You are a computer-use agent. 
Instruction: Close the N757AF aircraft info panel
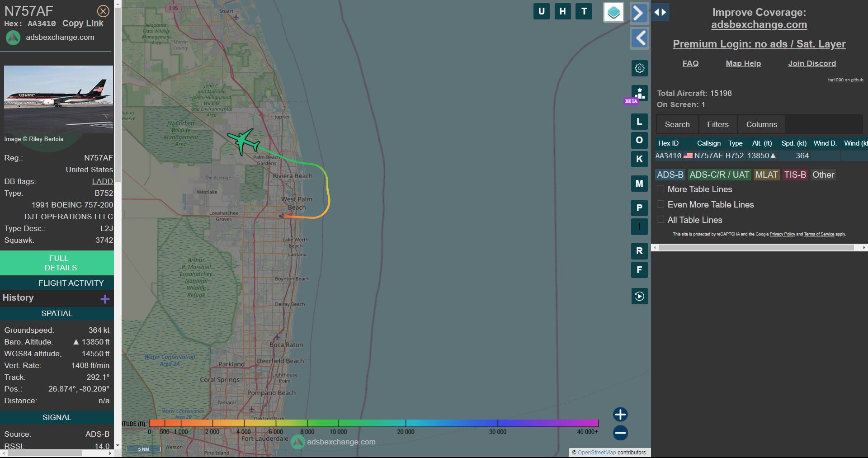103,11
